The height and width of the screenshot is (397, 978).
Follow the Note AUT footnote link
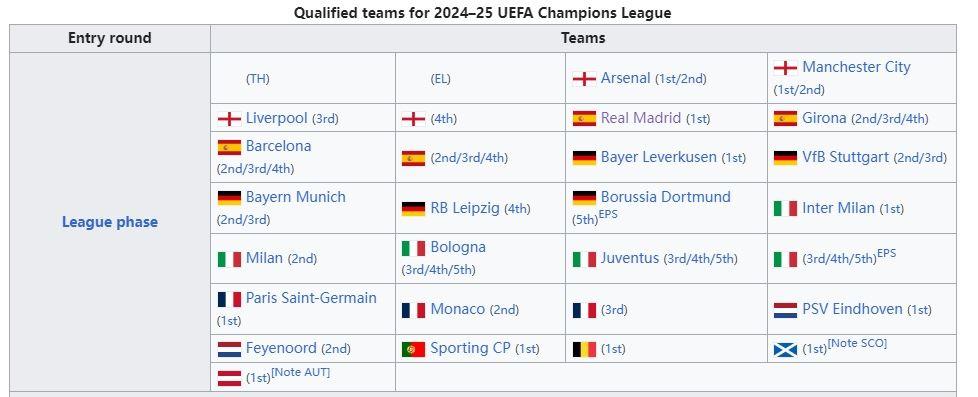pyautogui.click(x=301, y=372)
